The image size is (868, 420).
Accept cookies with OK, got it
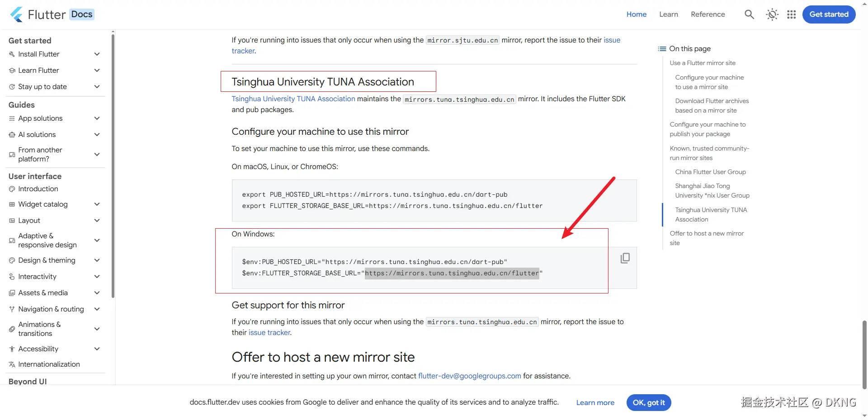pyautogui.click(x=649, y=403)
